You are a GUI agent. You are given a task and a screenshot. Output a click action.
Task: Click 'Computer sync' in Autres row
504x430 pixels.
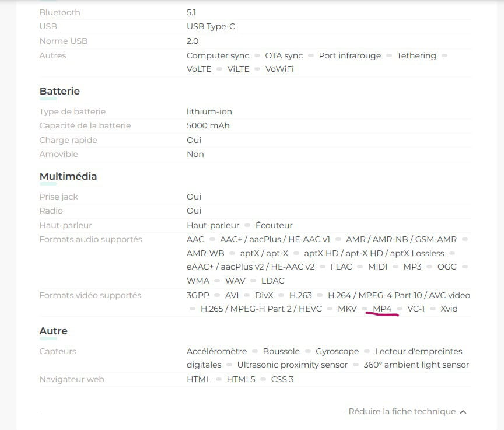click(218, 55)
